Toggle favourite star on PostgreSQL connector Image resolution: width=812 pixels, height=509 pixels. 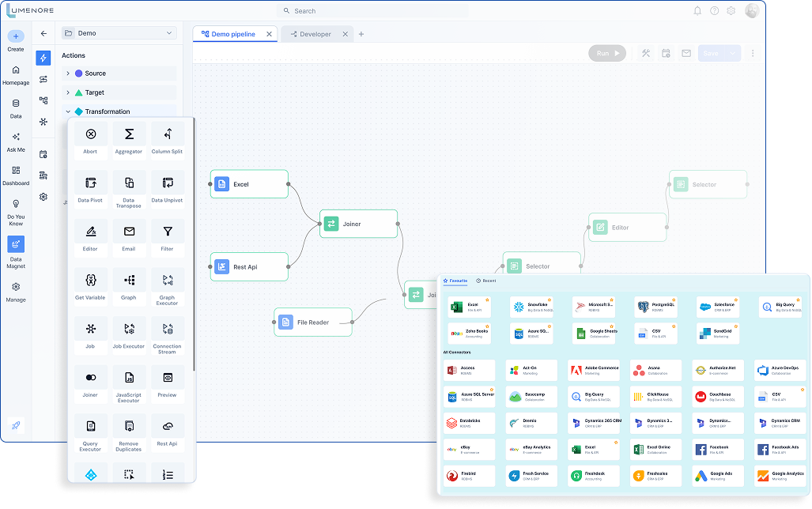point(674,300)
